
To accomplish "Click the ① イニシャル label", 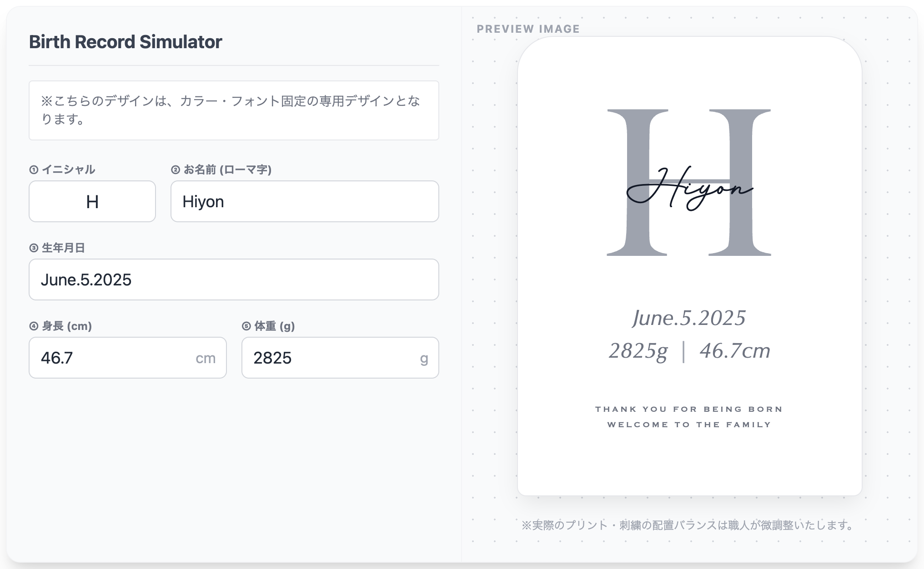I will [x=62, y=170].
